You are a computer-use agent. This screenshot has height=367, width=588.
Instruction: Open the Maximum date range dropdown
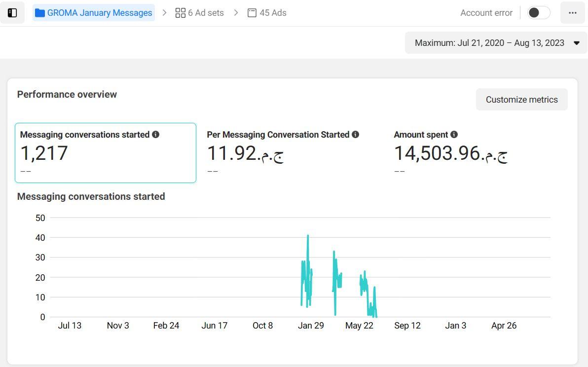489,43
